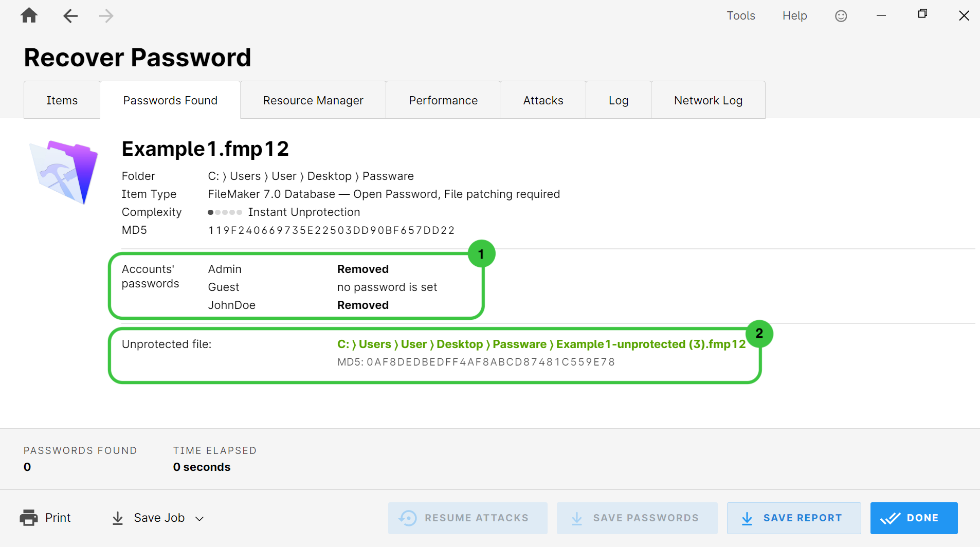Viewport: 980px width, 547px height.
Task: Click the Admin account name
Action: click(x=225, y=269)
